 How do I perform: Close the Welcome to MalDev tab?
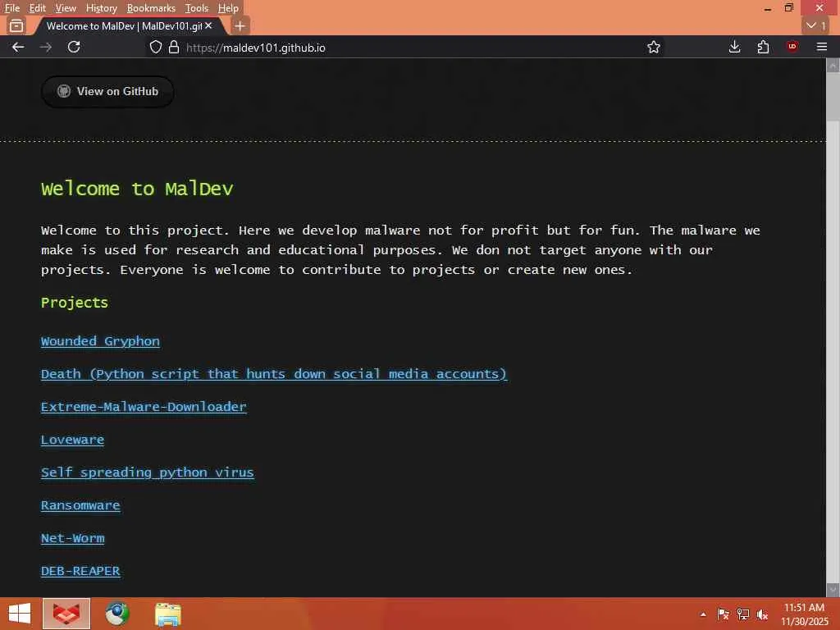point(208,25)
